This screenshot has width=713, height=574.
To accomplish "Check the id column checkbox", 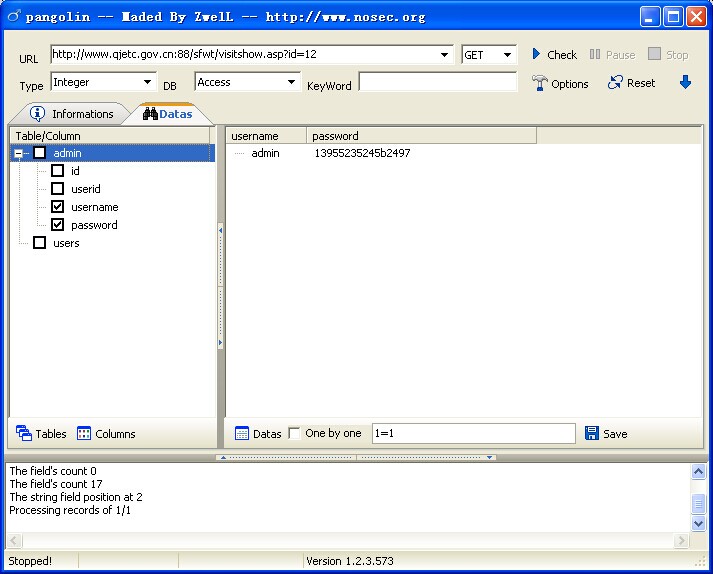I will click(x=57, y=171).
